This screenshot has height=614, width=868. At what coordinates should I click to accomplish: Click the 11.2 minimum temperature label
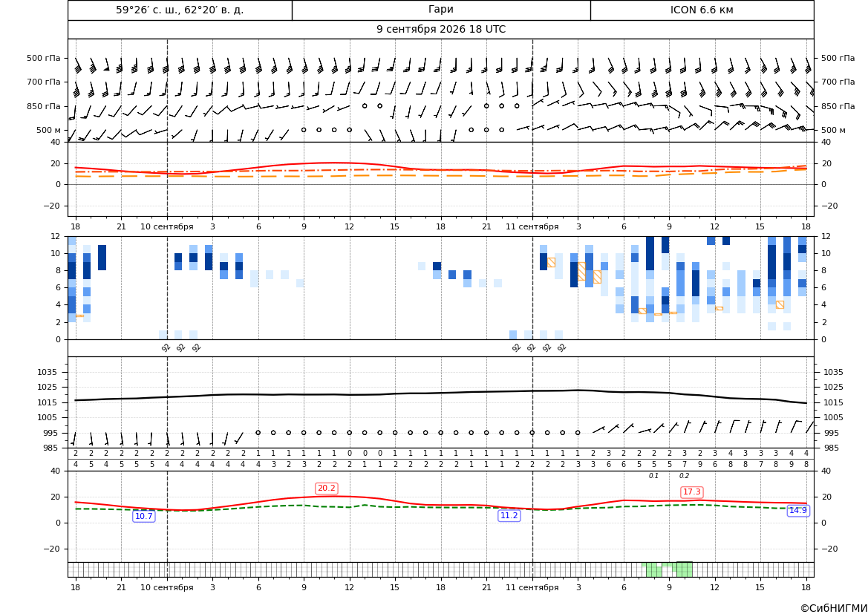pyautogui.click(x=509, y=515)
